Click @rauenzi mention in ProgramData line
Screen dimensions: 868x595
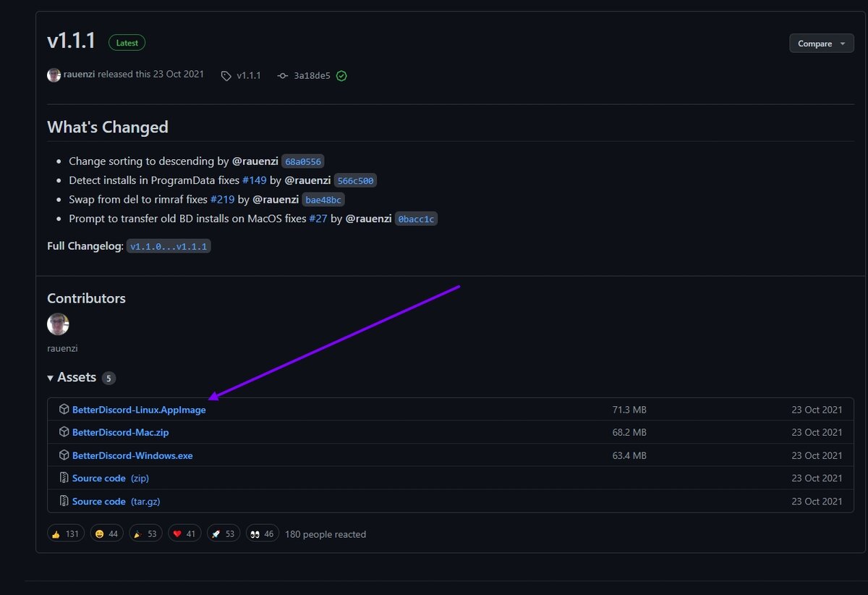[307, 180]
